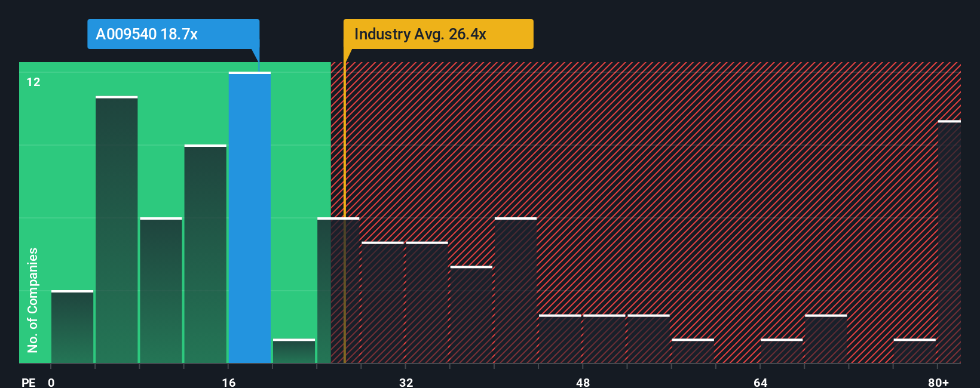
Task: Click the 12 value on the y-axis
Action: point(33,82)
